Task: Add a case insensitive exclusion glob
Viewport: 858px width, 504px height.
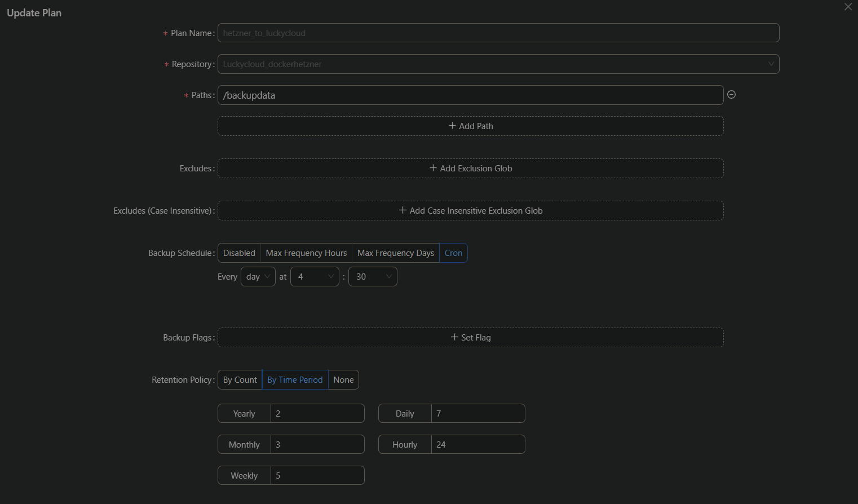Action: point(470,211)
